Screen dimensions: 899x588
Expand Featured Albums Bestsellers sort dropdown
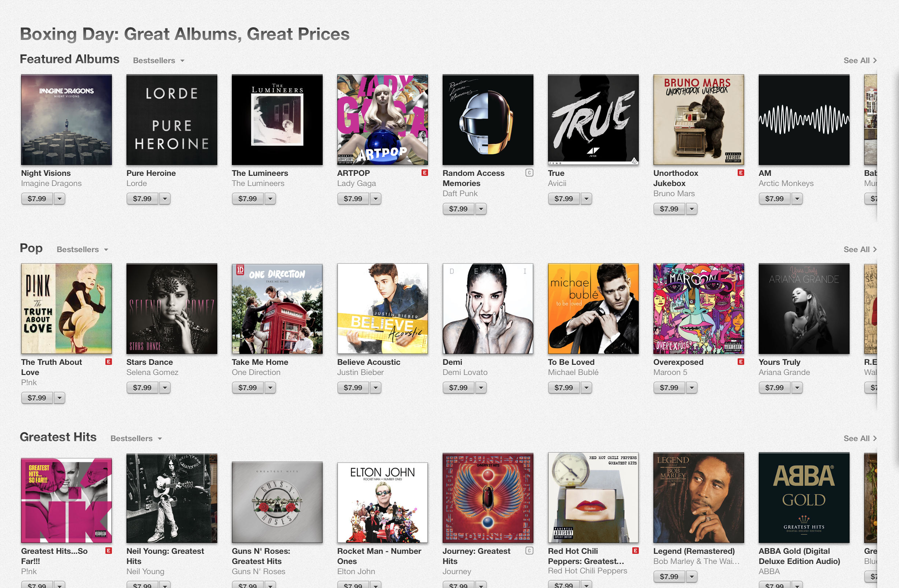click(159, 60)
